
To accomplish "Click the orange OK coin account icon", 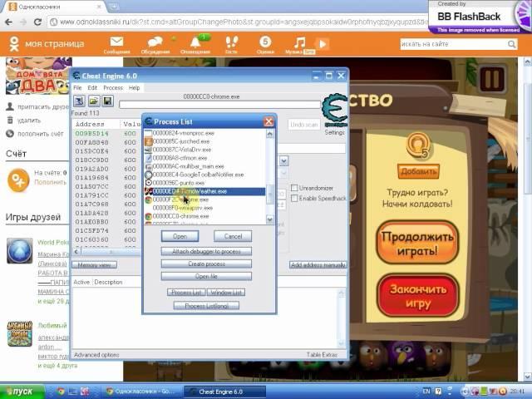I will tap(18, 180).
